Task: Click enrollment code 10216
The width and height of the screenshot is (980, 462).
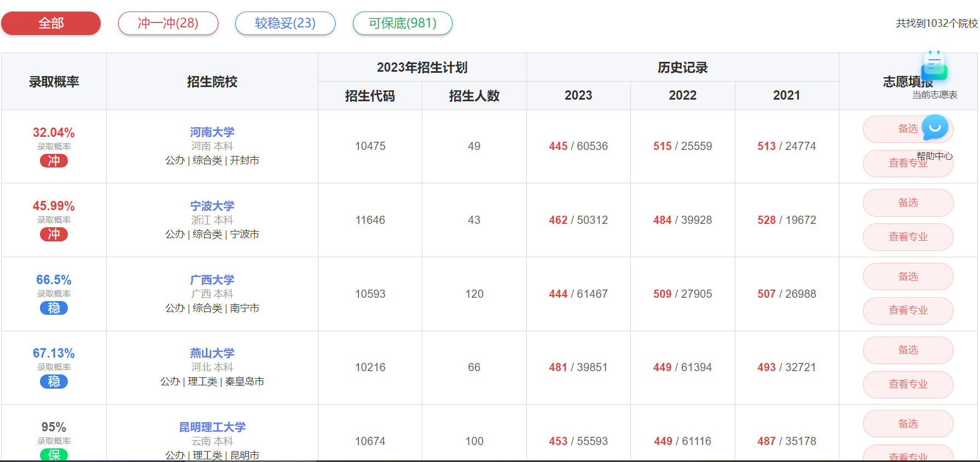Action: (370, 367)
